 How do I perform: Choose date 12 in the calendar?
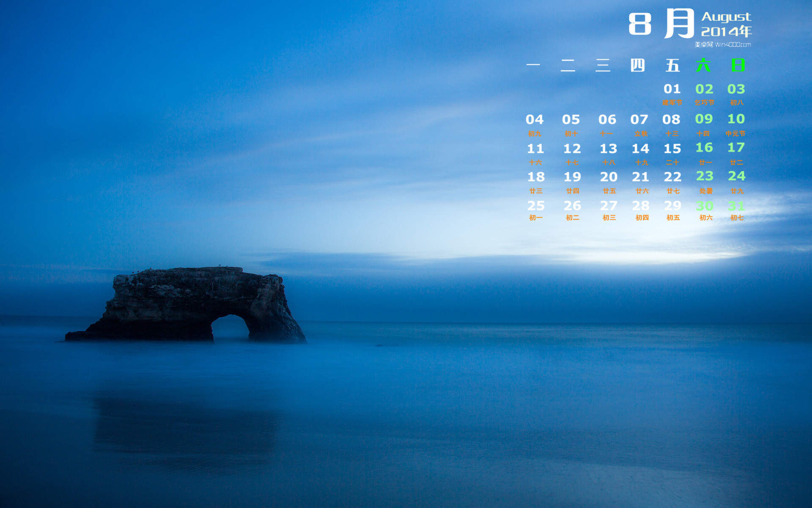point(572,149)
